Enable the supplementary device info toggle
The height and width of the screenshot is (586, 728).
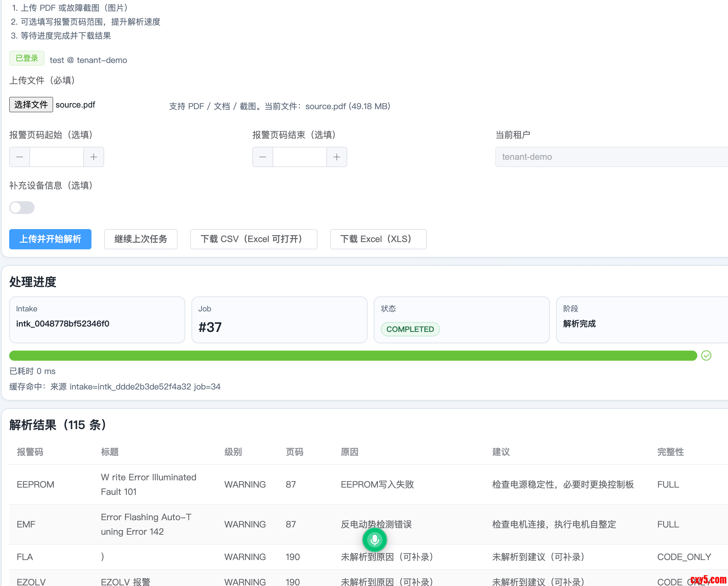(x=22, y=208)
